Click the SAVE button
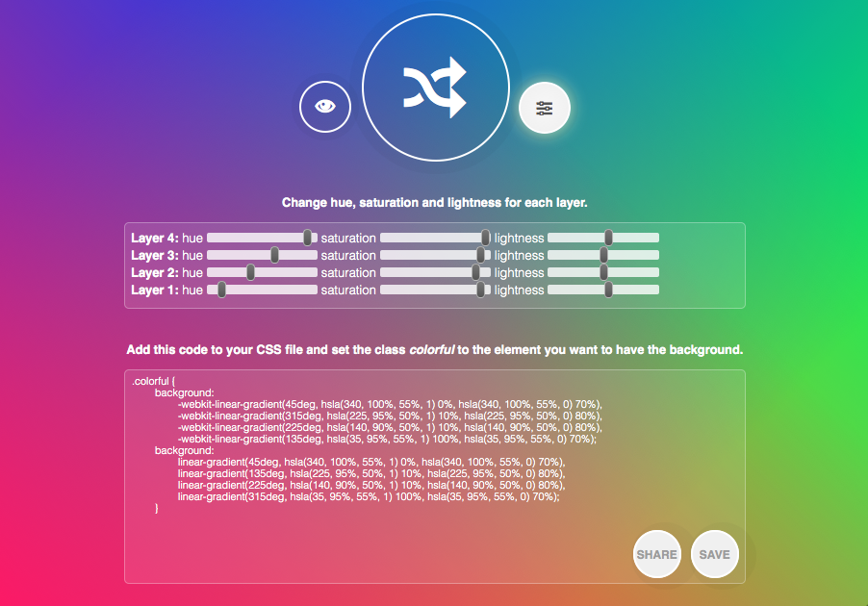The width and height of the screenshot is (868, 606). click(715, 554)
